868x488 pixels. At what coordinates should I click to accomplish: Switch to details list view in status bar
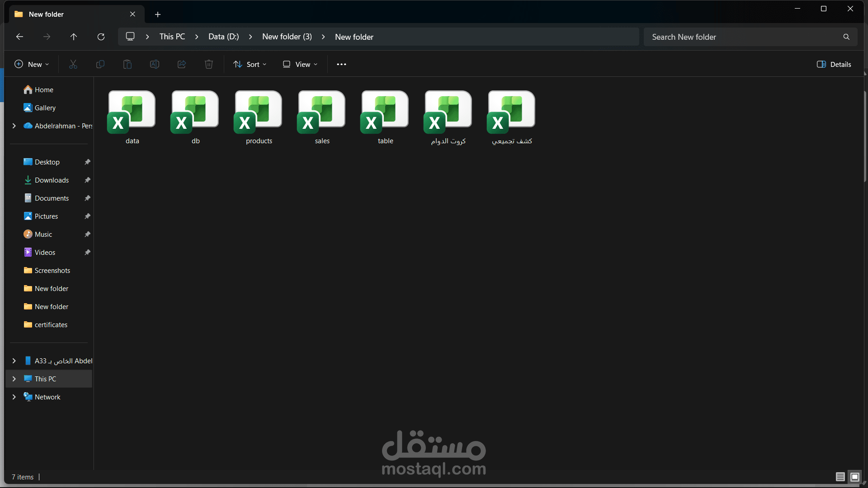pos(840,477)
